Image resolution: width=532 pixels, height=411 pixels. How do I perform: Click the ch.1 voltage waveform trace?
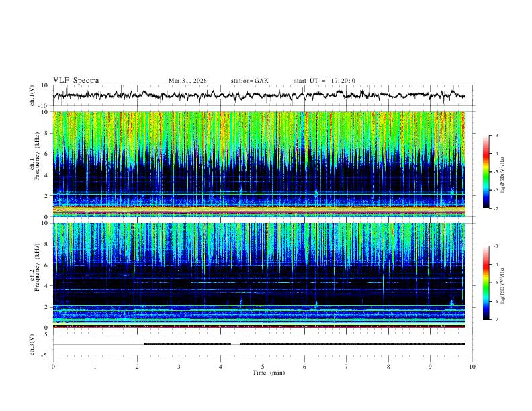point(259,95)
